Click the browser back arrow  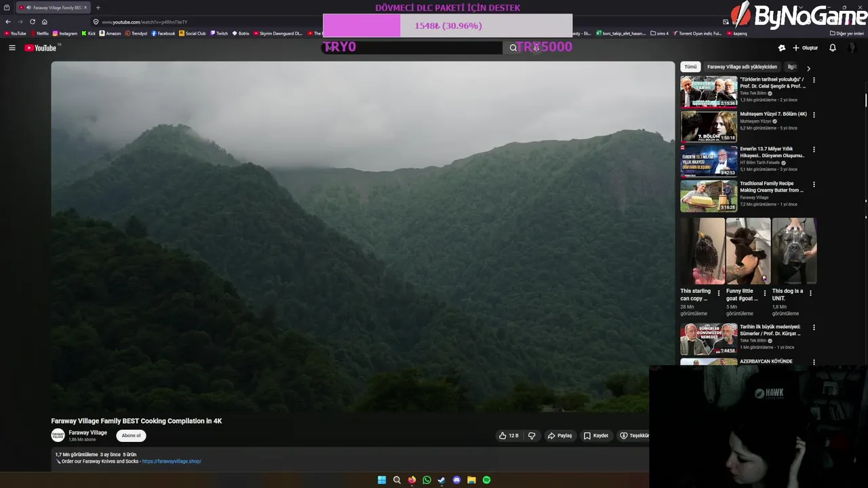(8, 22)
